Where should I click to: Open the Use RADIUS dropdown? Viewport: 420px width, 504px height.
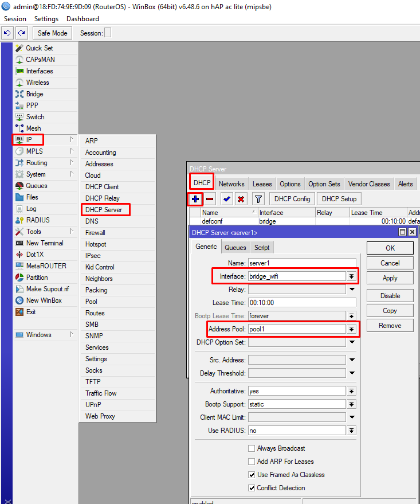[352, 431]
